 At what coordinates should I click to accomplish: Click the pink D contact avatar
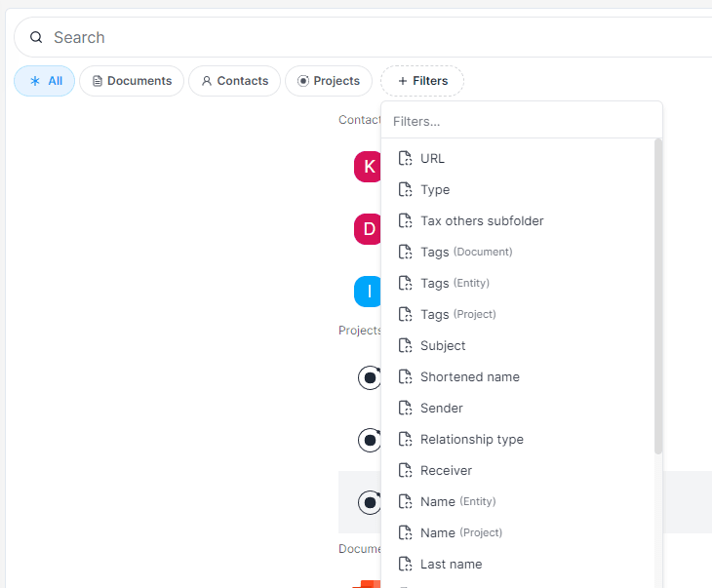[x=369, y=229]
